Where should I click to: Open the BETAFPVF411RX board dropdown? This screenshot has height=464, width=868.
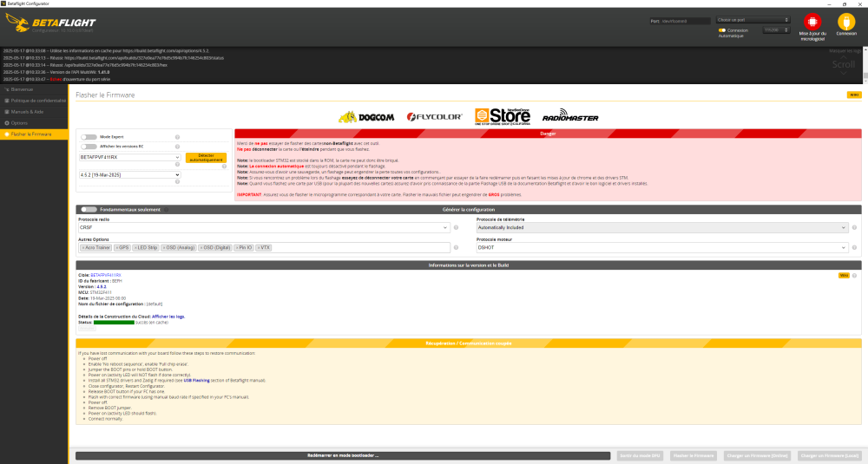129,157
